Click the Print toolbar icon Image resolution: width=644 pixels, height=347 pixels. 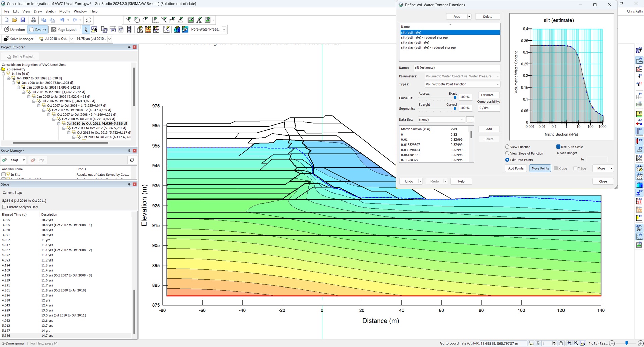[x=33, y=20]
